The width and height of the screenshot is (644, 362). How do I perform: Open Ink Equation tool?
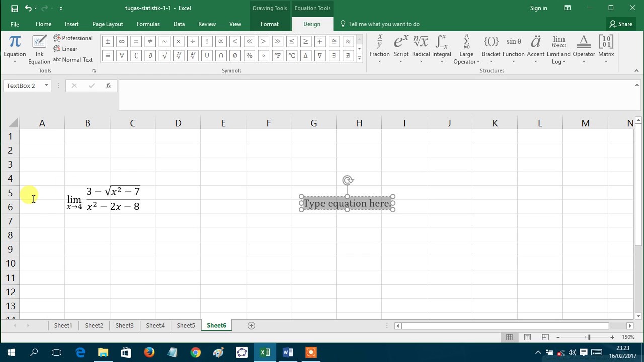click(x=39, y=50)
